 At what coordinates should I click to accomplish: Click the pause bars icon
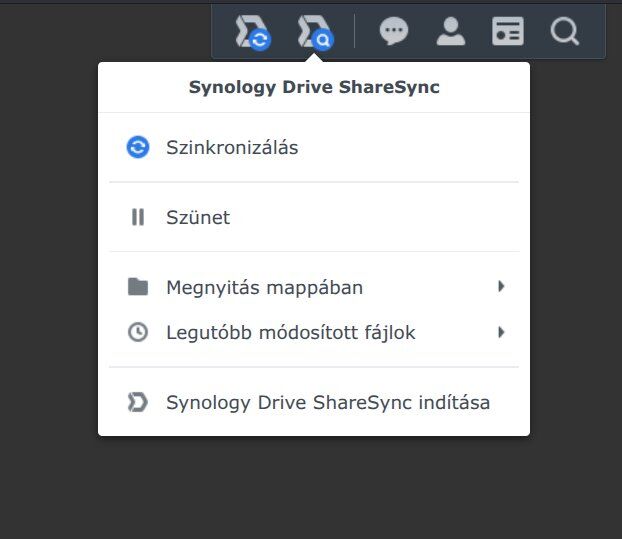point(138,217)
